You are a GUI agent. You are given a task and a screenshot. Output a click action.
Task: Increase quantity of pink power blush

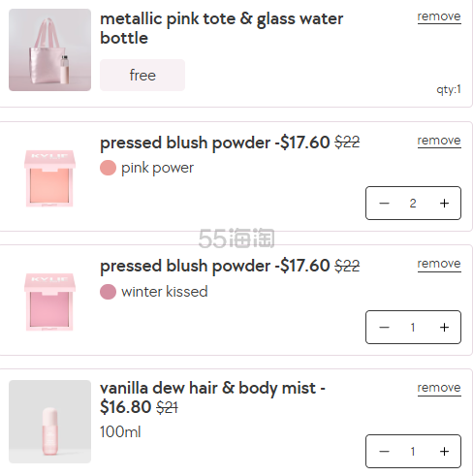444,204
